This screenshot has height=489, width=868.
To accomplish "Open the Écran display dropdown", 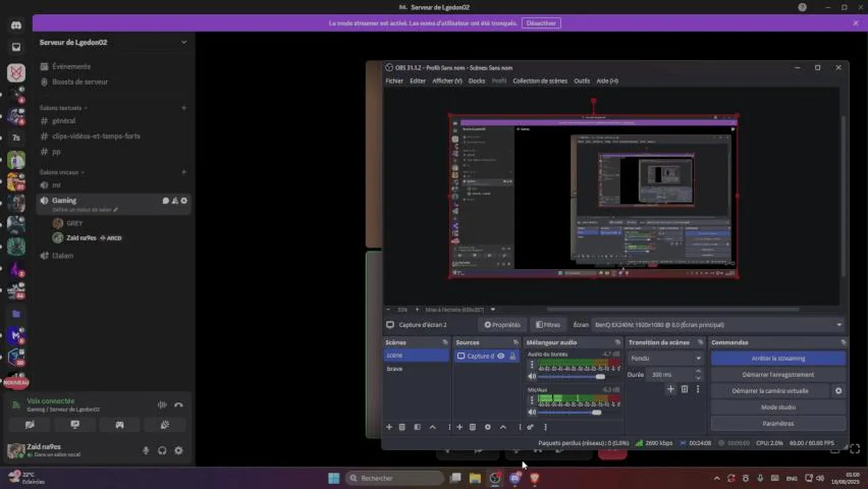I will pyautogui.click(x=717, y=325).
